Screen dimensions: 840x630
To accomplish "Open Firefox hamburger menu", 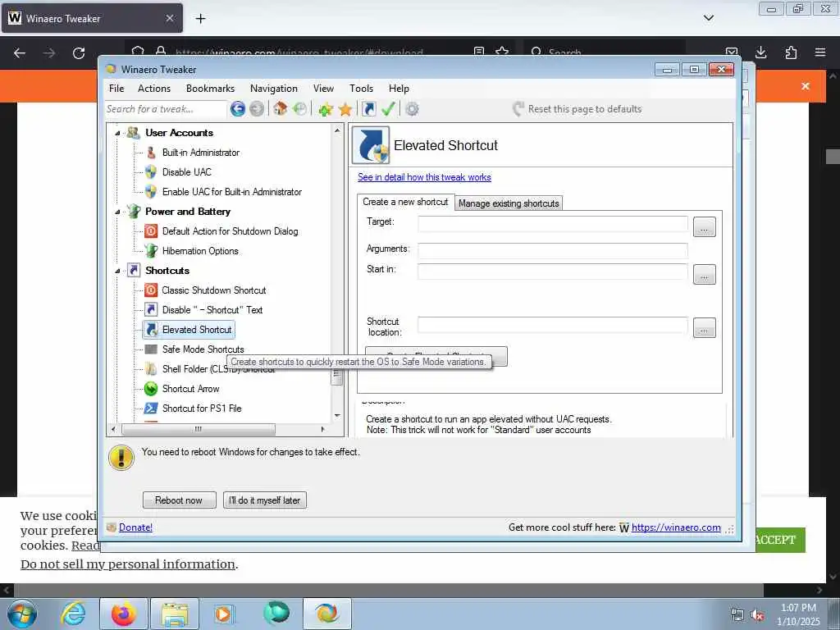I will 820,52.
